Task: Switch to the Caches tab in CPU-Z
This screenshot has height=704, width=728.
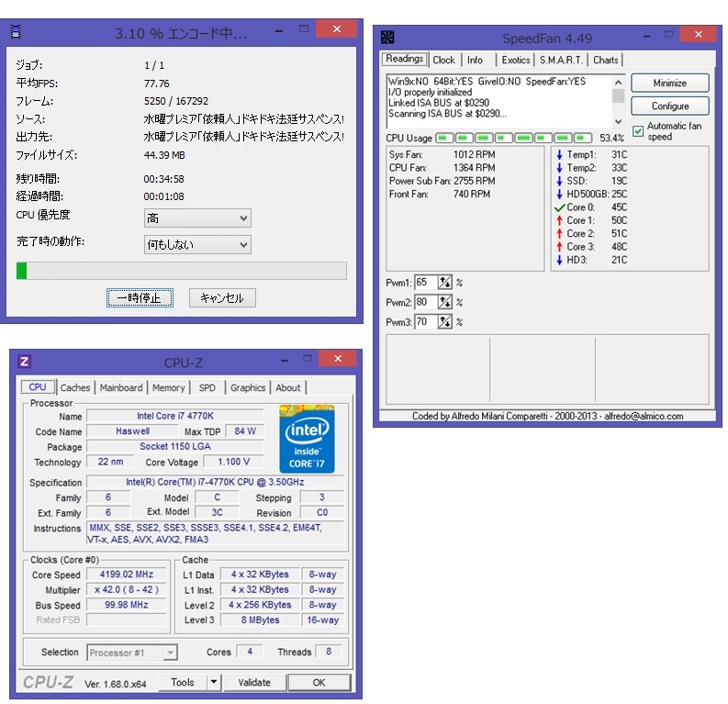Action: 74,387
